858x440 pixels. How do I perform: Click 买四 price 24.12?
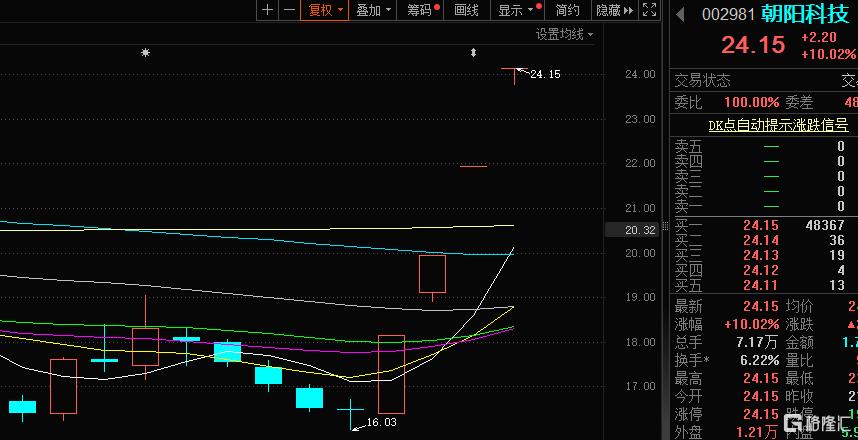761,270
